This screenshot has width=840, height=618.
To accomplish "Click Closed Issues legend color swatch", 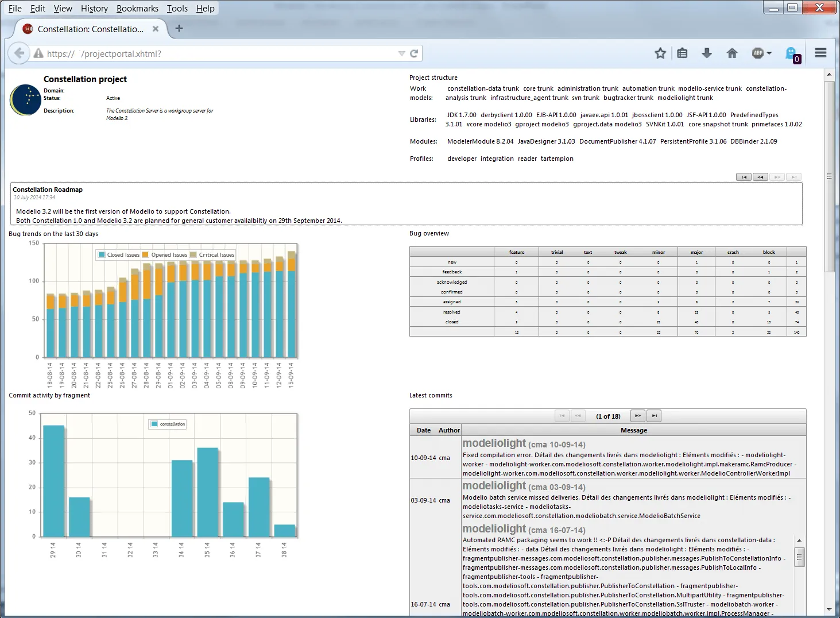I will pos(102,254).
